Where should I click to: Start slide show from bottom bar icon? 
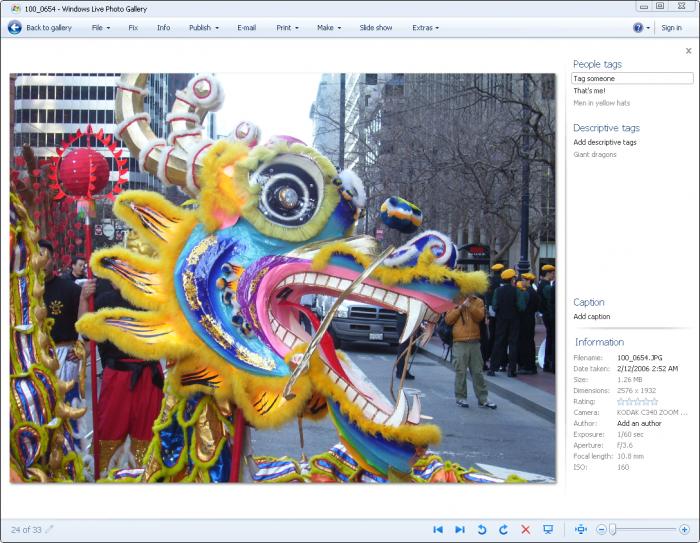click(548, 529)
